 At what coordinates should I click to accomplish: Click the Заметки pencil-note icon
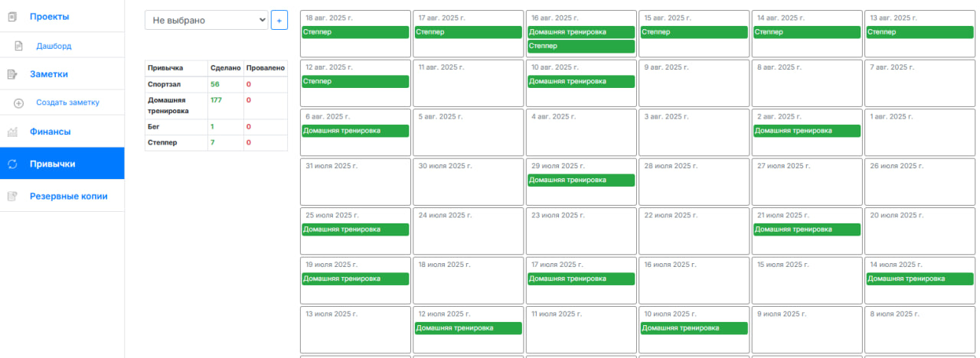pyautogui.click(x=12, y=74)
